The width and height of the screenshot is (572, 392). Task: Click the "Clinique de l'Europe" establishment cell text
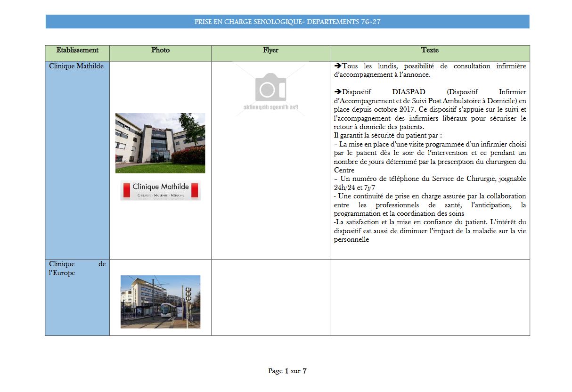point(77,269)
